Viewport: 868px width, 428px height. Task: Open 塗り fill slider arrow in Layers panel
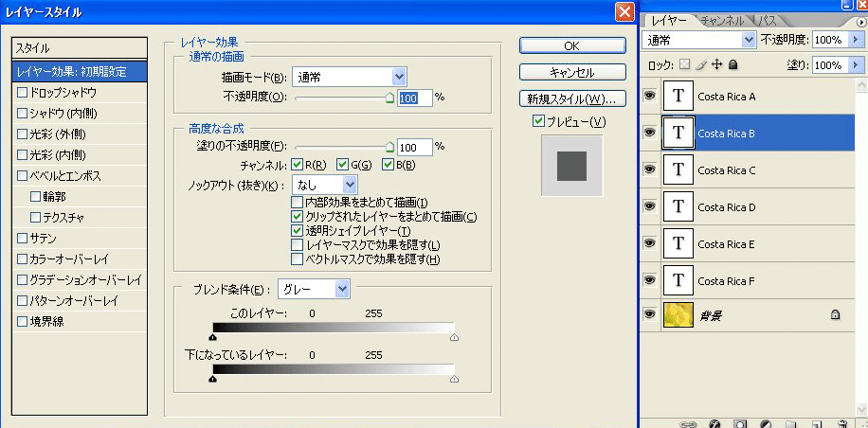coord(856,65)
